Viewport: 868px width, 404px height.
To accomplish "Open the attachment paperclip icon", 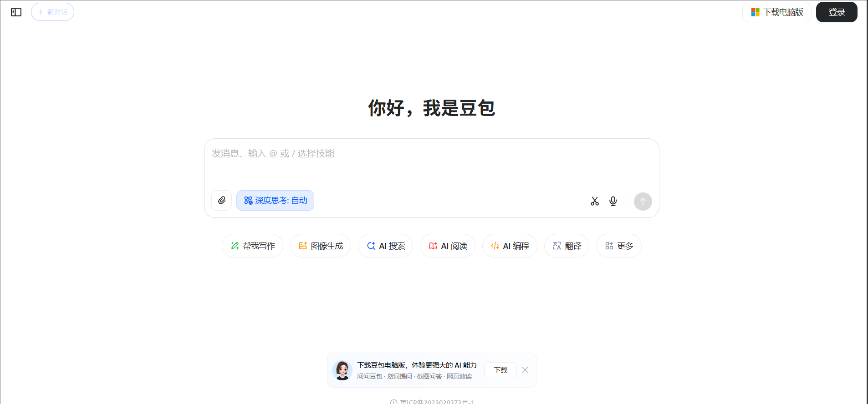I will 222,201.
